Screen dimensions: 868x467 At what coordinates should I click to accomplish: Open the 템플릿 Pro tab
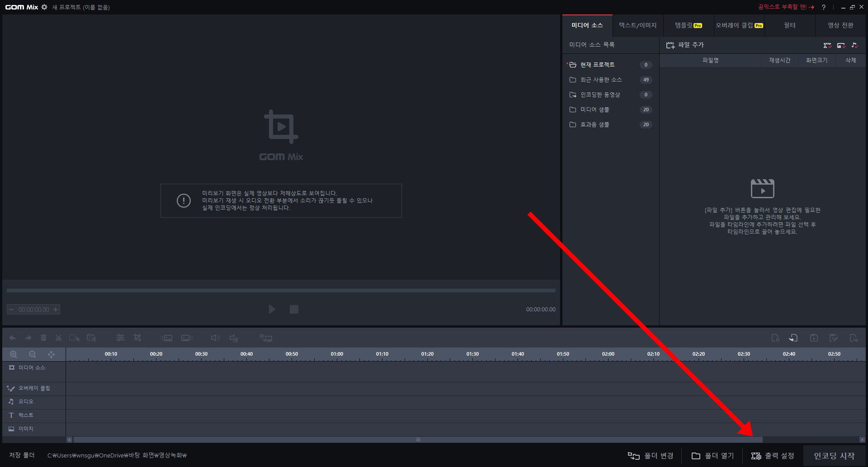(689, 25)
